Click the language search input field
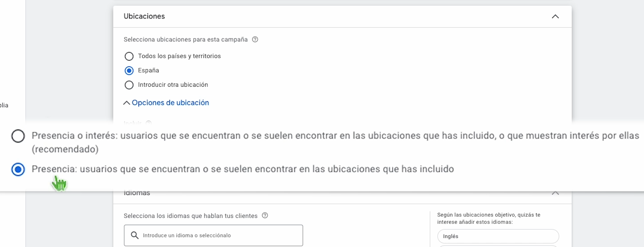Image resolution: width=644 pixels, height=247 pixels. pyautogui.click(x=213, y=235)
